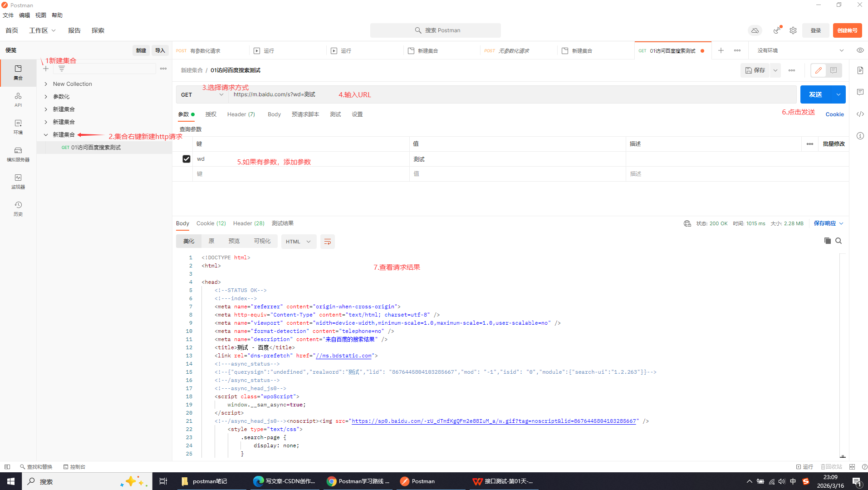
Task: Click the 发送 send button
Action: pyautogui.click(x=815, y=94)
